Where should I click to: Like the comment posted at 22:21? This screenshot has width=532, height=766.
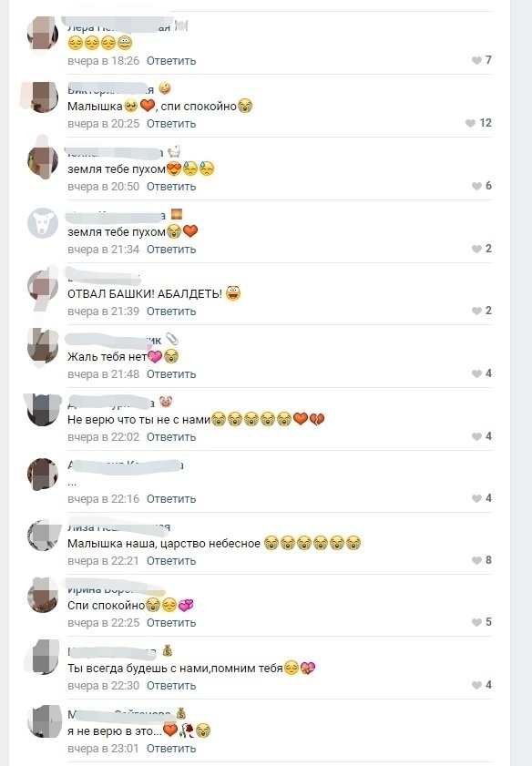(482, 560)
